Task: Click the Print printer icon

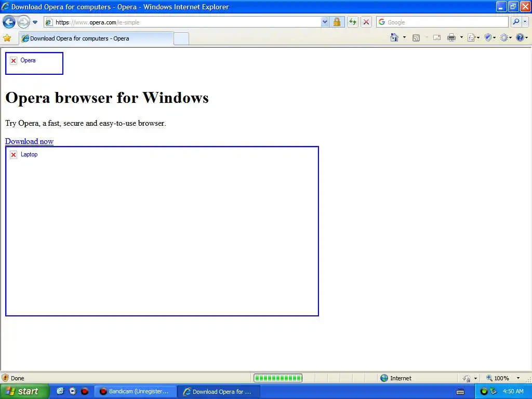Action: click(x=451, y=37)
